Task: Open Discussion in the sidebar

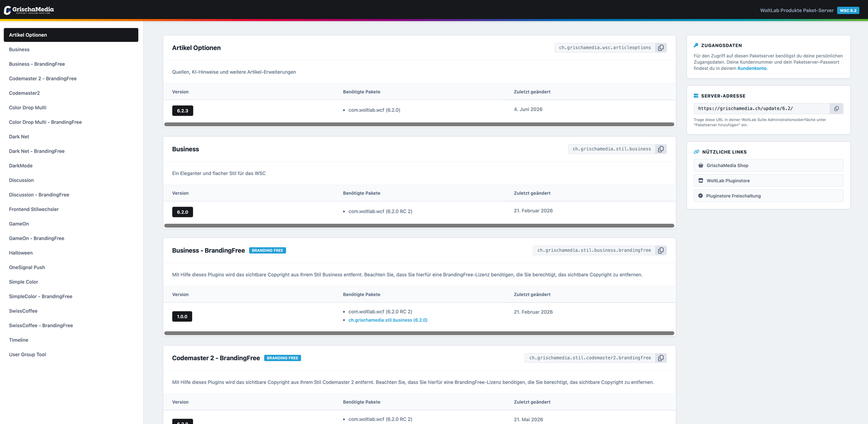Action: click(71, 180)
